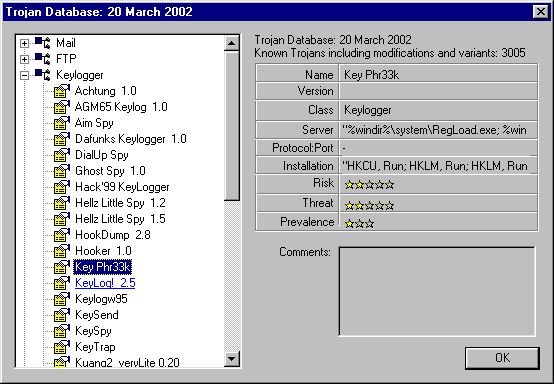Click inside the Comments text box

pyautogui.click(x=437, y=291)
